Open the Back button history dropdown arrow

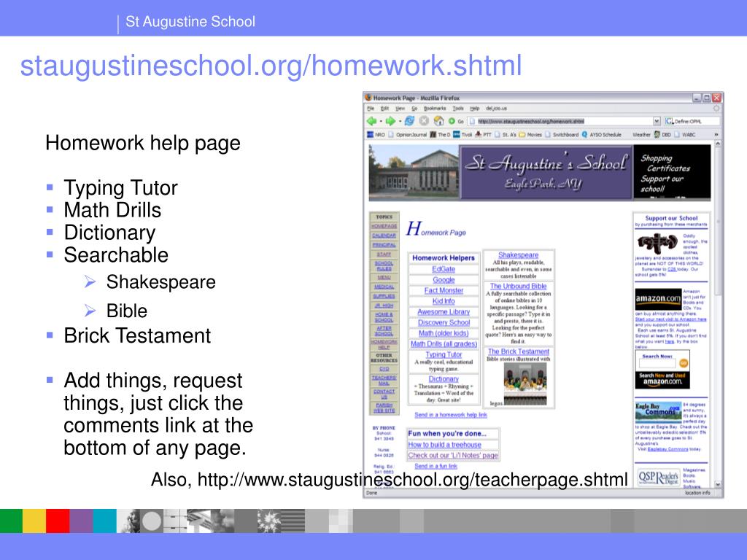click(x=381, y=122)
